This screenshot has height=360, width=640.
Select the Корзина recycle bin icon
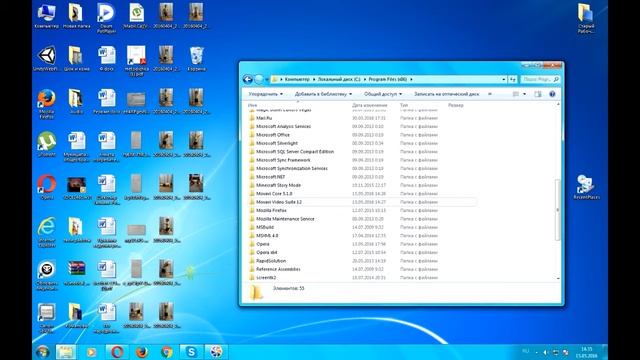pos(196,59)
